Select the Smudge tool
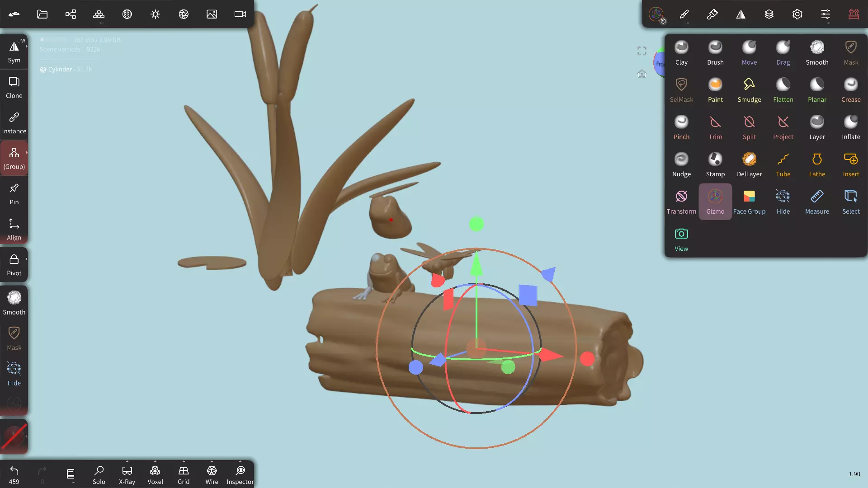Image resolution: width=868 pixels, height=488 pixels. [x=749, y=90]
